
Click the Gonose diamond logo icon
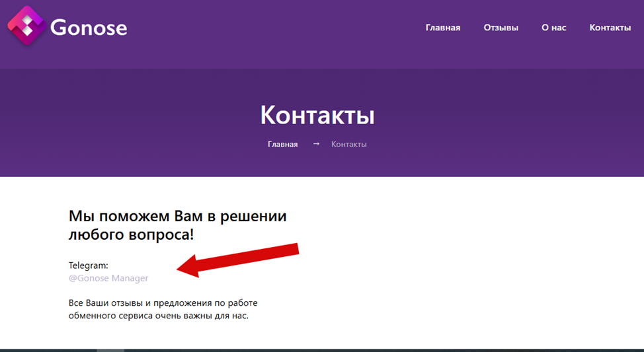pos(26,26)
